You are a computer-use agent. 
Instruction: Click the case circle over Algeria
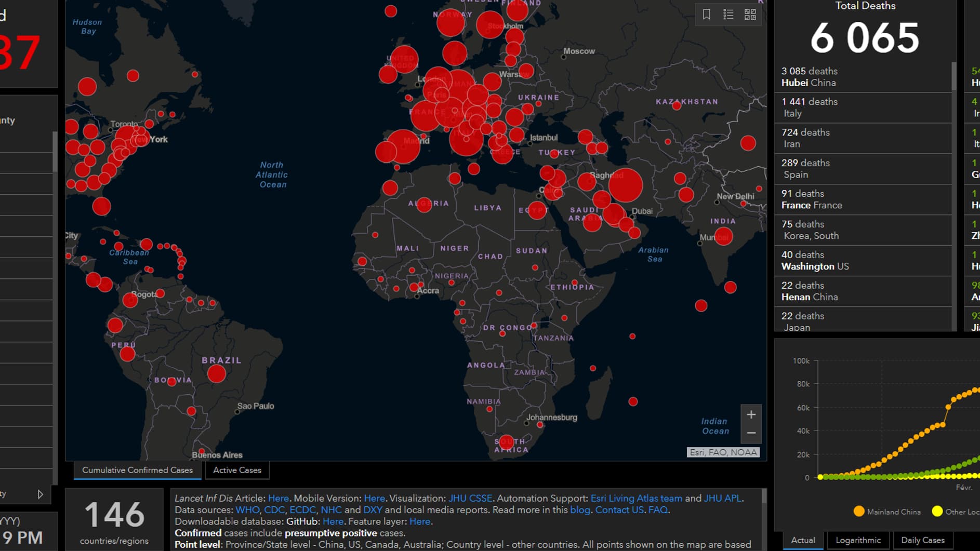click(x=425, y=204)
